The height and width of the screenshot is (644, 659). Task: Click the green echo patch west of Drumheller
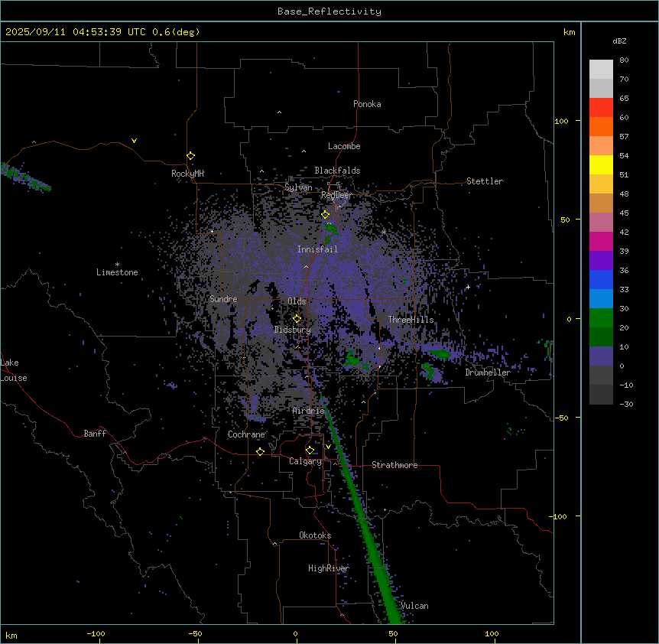[440, 353]
